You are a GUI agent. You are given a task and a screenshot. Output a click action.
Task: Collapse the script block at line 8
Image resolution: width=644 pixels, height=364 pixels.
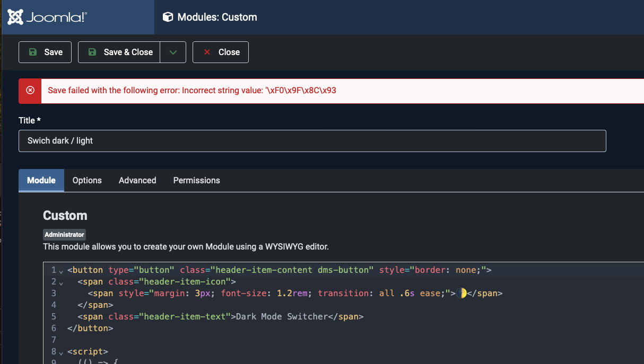click(x=61, y=352)
